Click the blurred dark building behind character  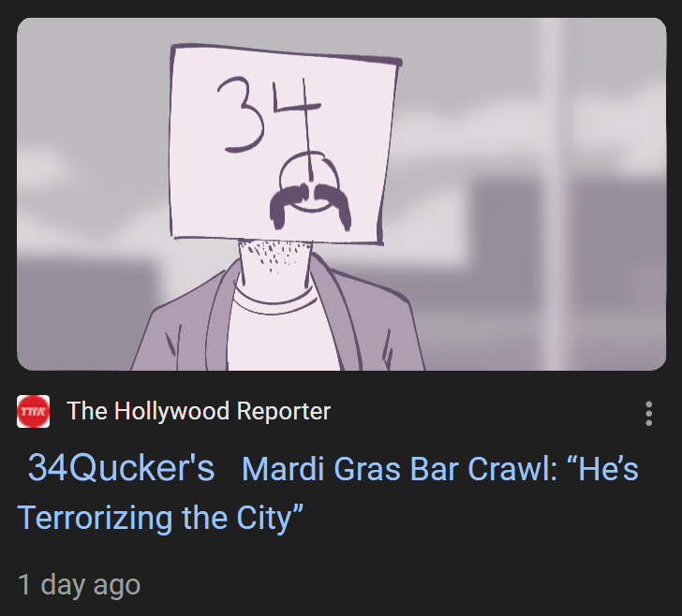pos(566,243)
